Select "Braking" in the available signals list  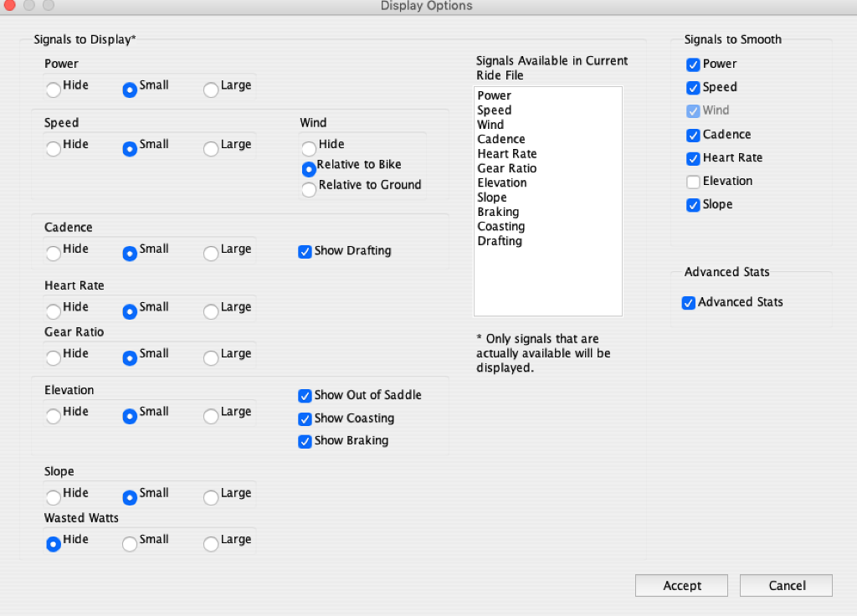tap(498, 212)
